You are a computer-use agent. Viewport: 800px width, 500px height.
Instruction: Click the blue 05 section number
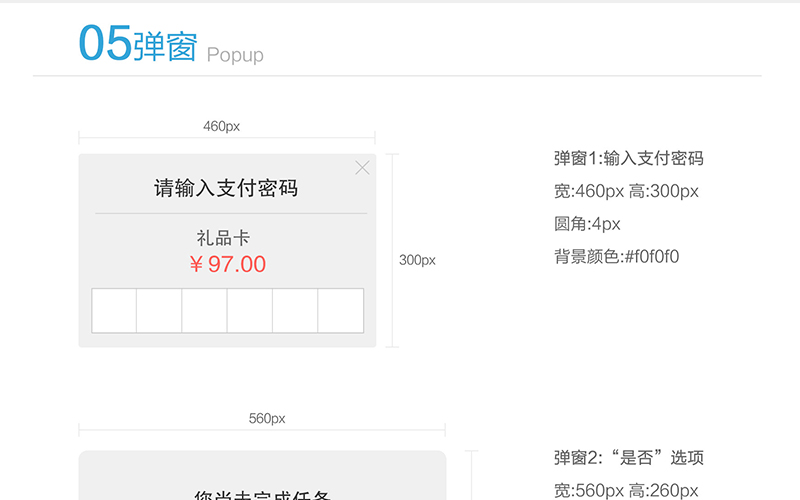(x=105, y=44)
